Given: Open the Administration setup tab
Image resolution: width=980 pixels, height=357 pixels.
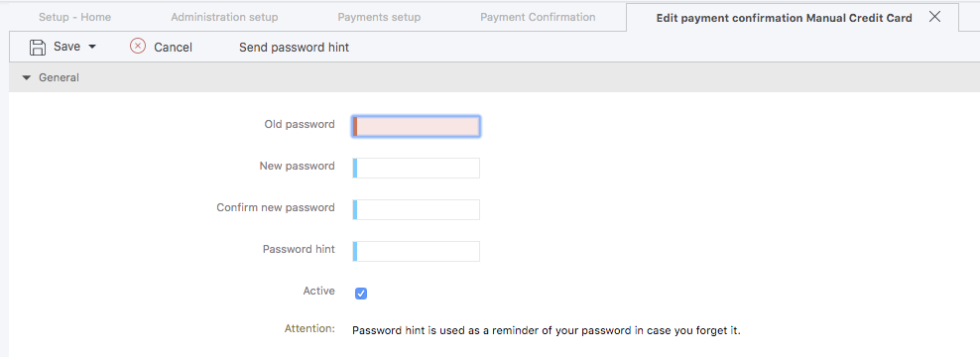Looking at the screenshot, I should [x=224, y=17].
